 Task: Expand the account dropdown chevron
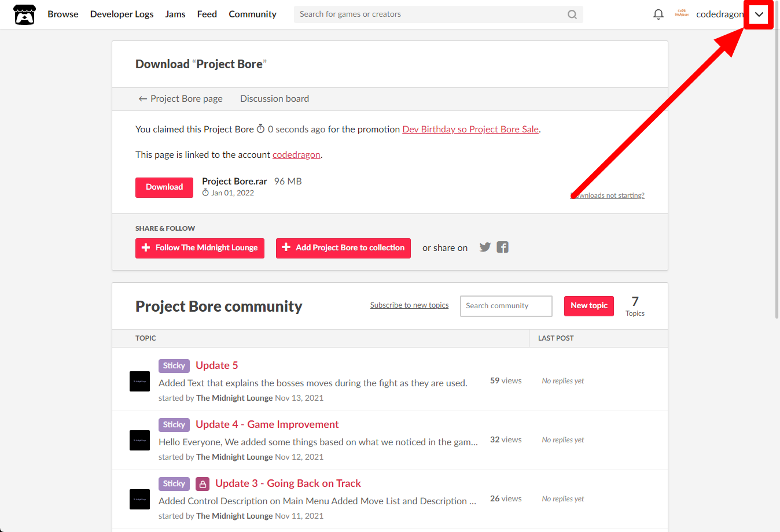[x=759, y=14]
